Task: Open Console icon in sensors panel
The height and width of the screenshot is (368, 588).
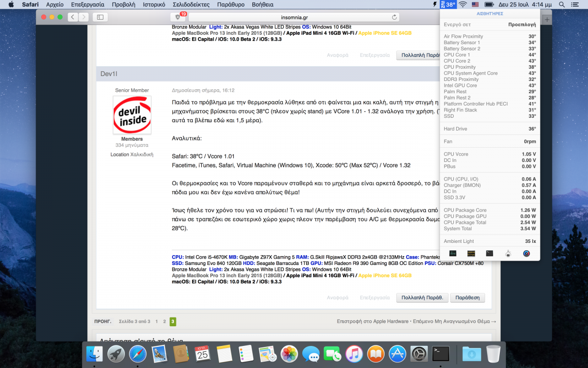Action: point(471,253)
